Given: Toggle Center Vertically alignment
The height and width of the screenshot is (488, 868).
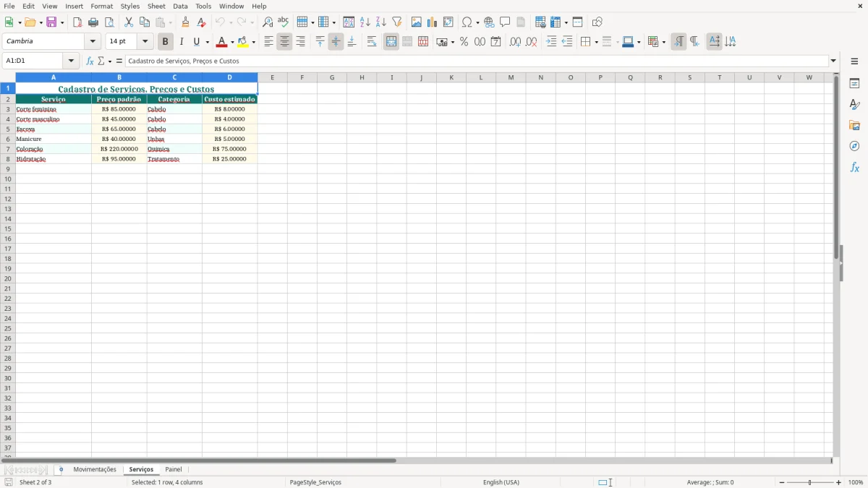Looking at the screenshot, I should pyautogui.click(x=336, y=42).
